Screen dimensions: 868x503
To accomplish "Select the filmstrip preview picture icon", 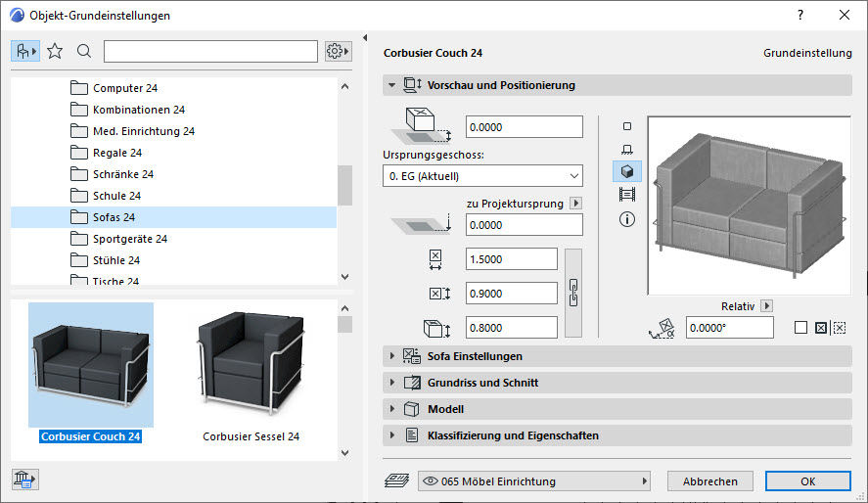I will [x=627, y=195].
